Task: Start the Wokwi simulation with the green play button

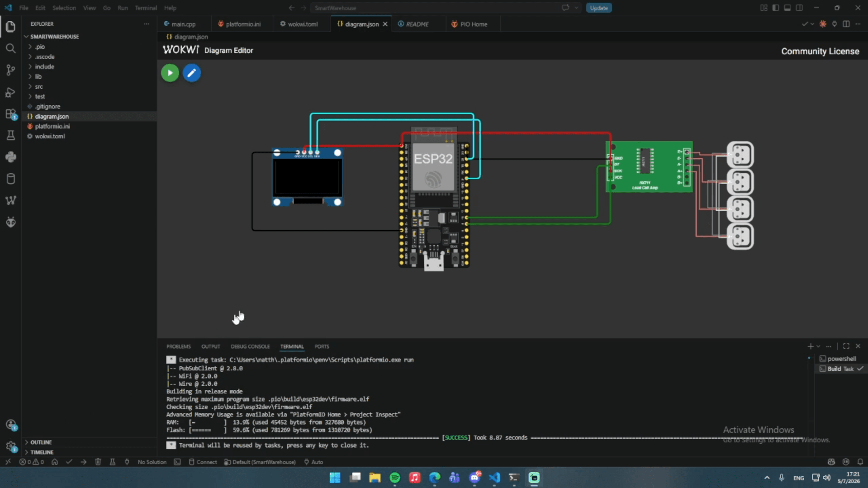Action: pos(170,73)
